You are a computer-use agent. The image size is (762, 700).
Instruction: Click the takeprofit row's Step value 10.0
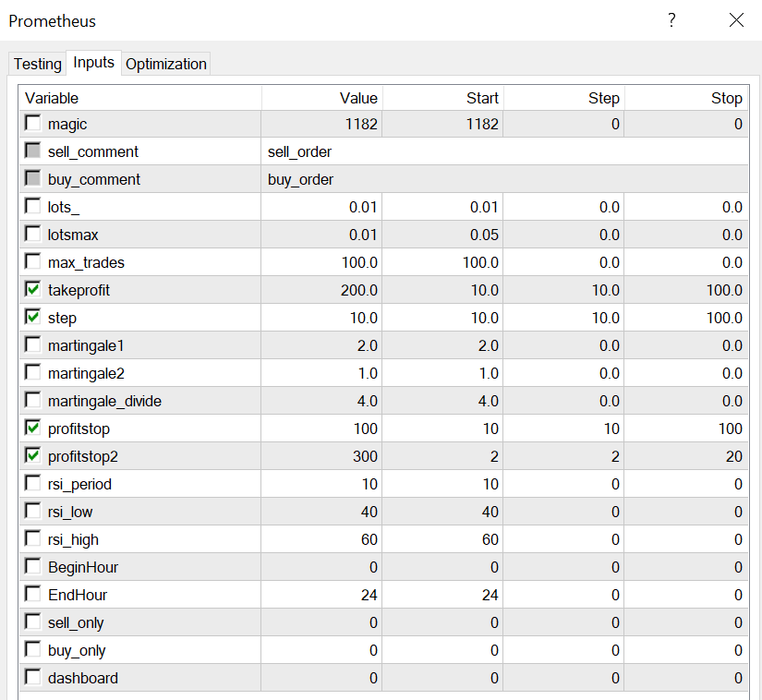[563, 290]
